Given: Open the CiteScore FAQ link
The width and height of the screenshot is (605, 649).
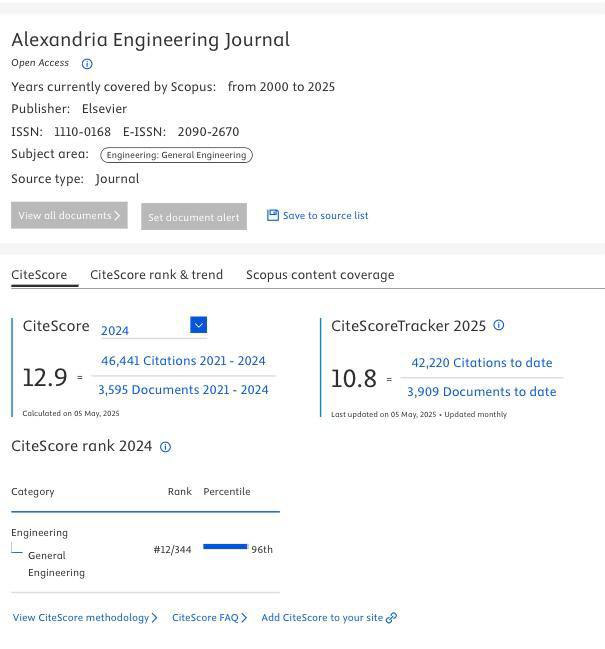Looking at the screenshot, I should pyautogui.click(x=209, y=618).
